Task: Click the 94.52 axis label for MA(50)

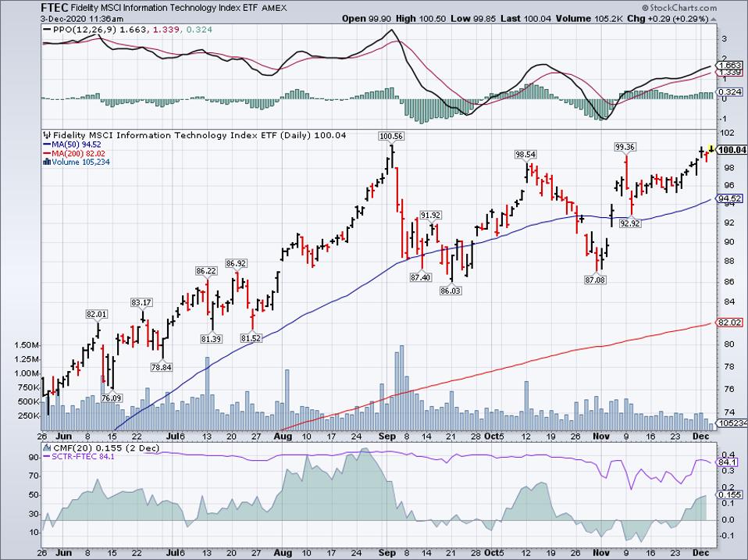Action: [x=730, y=198]
